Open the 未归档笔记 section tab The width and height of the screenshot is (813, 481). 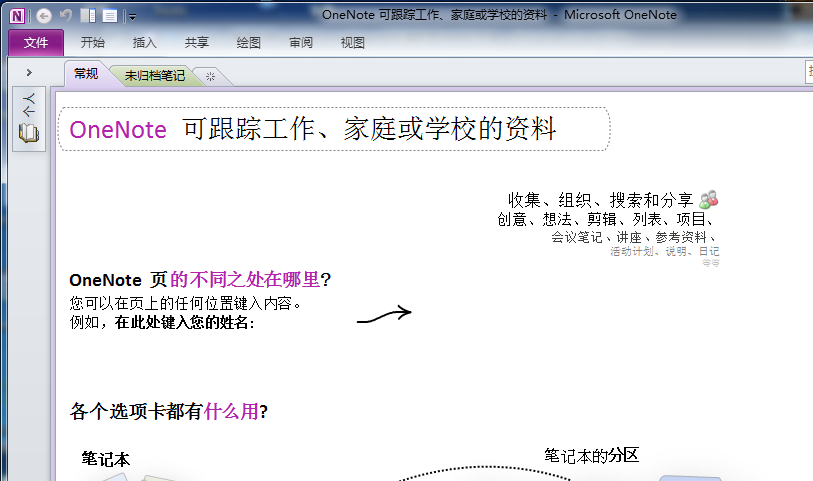click(x=154, y=75)
